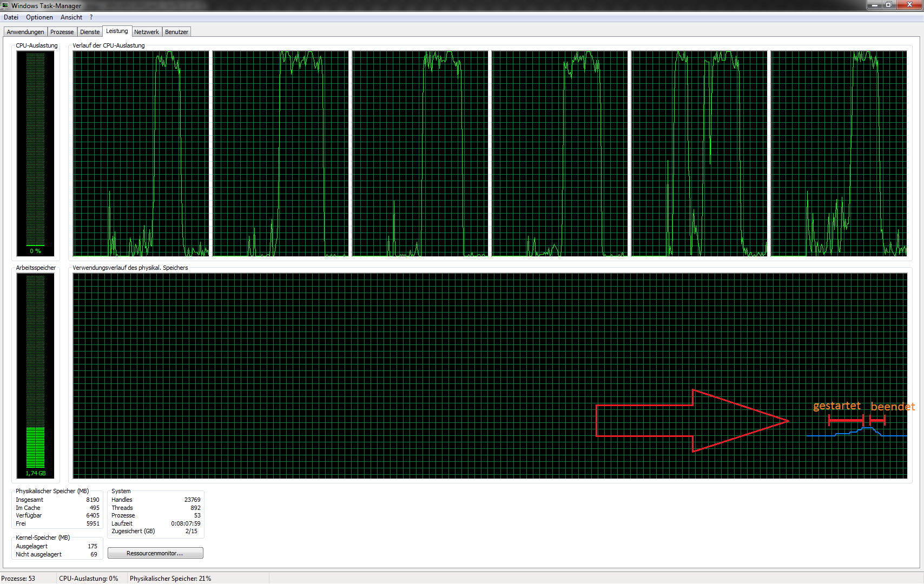Click the Task-Manager title bar icon
Image resolution: width=924 pixels, height=584 pixels.
[x=5, y=5]
